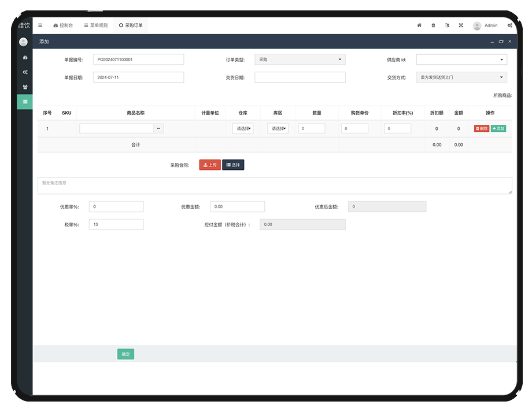Click the ellipsis product picker button
Image resolution: width=532 pixels, height=416 pixels.
(158, 128)
